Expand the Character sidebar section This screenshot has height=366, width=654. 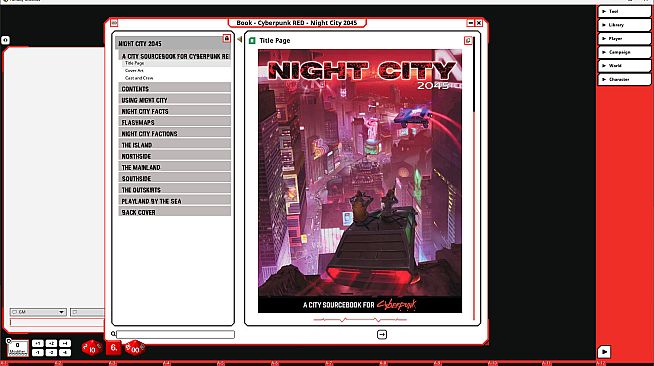624,79
